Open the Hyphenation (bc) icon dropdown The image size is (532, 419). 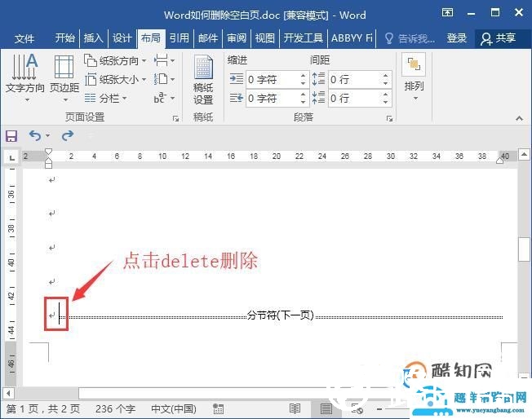tap(165, 99)
